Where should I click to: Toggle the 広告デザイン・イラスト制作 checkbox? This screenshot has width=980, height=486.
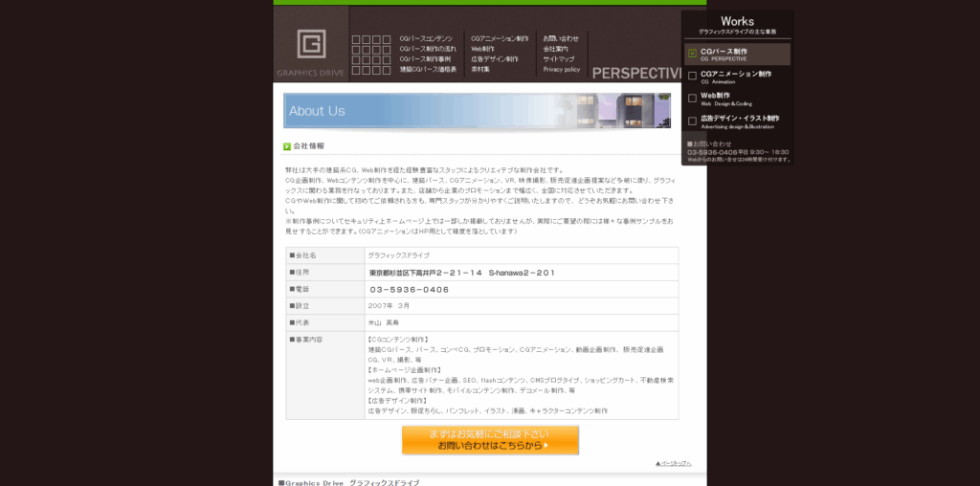click(693, 121)
